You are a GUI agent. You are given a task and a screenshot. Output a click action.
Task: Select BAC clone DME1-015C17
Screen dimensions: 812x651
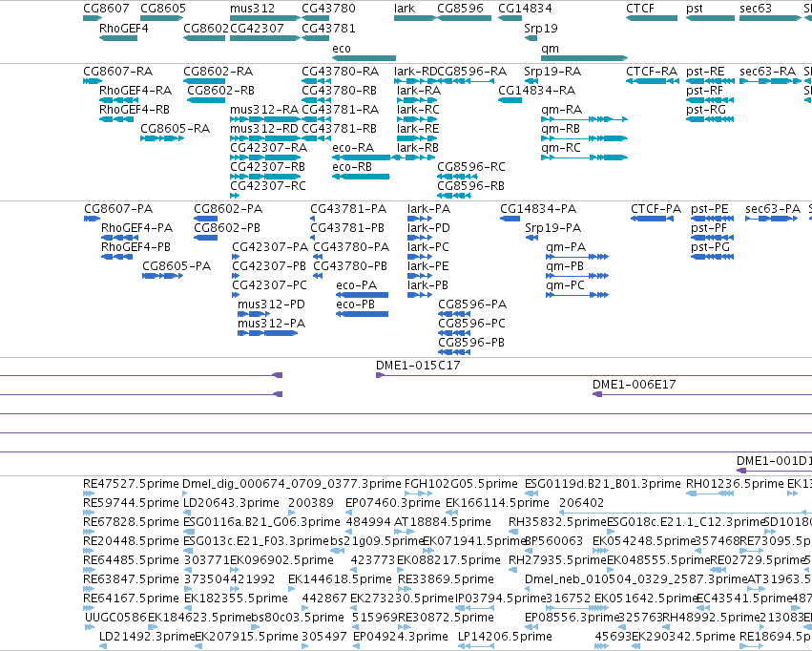point(594,375)
